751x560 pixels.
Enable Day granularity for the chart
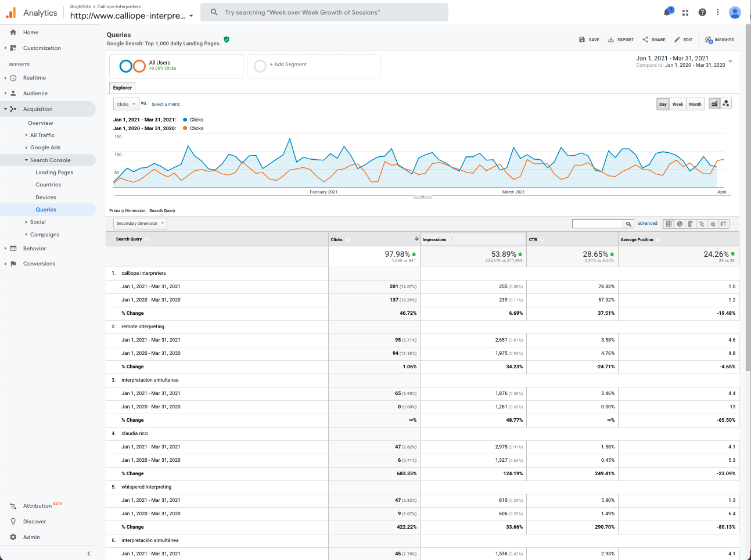[x=663, y=103]
